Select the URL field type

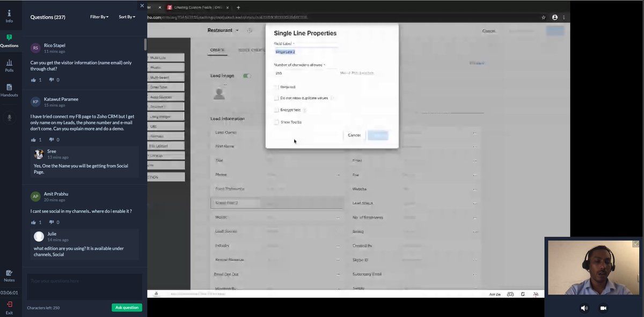[x=166, y=127]
